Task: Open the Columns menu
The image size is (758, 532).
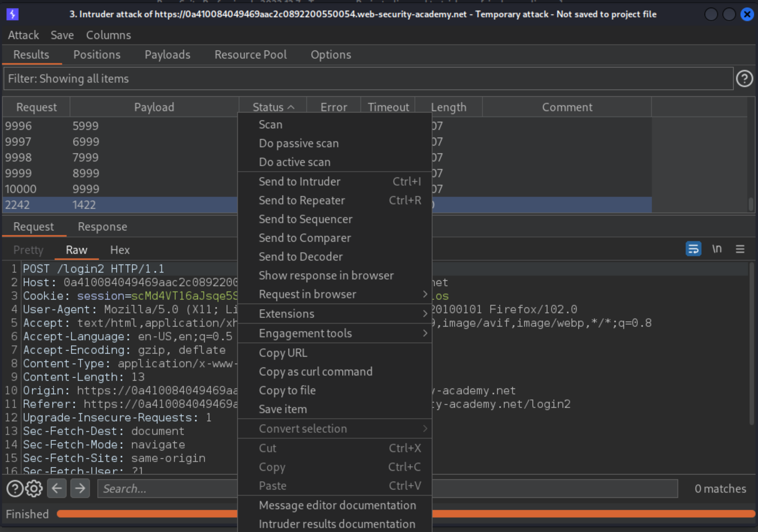Action: click(109, 35)
